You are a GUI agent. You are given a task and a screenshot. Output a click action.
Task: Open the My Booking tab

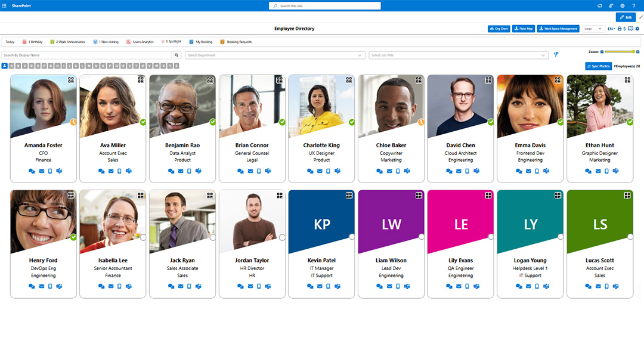[x=203, y=42]
